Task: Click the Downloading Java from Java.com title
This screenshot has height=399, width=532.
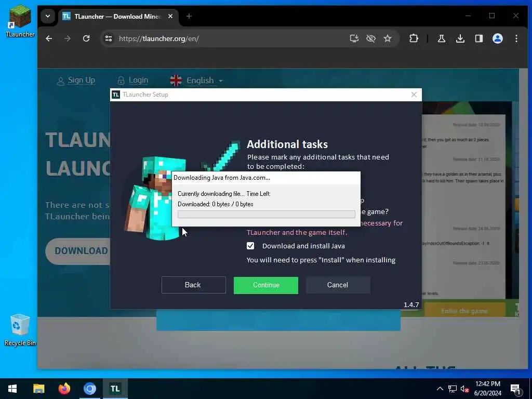Action: coord(221,178)
